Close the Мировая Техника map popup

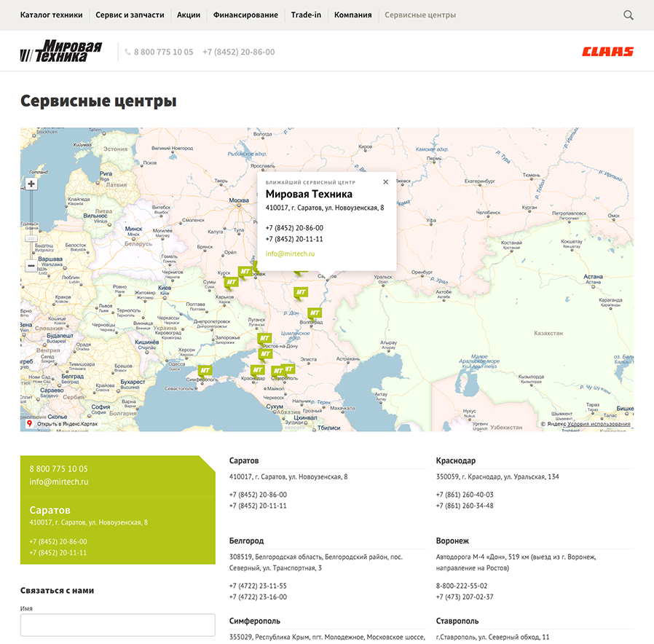click(386, 182)
